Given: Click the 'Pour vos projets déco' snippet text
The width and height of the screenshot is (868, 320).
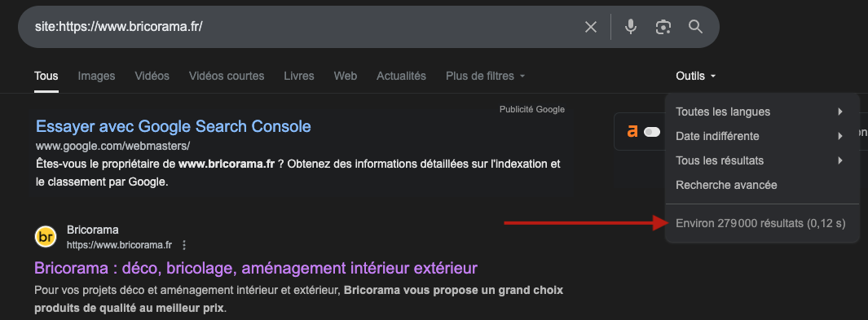Looking at the screenshot, I should [299, 299].
